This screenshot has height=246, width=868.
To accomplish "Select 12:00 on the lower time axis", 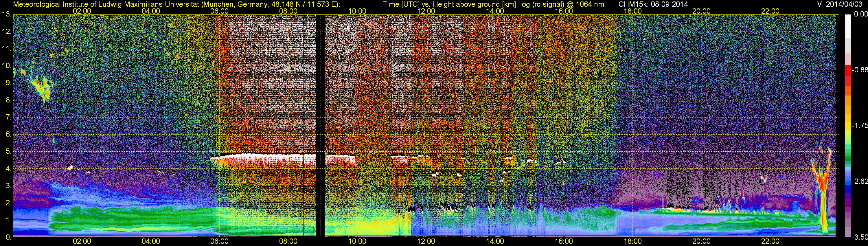I will 426,242.
